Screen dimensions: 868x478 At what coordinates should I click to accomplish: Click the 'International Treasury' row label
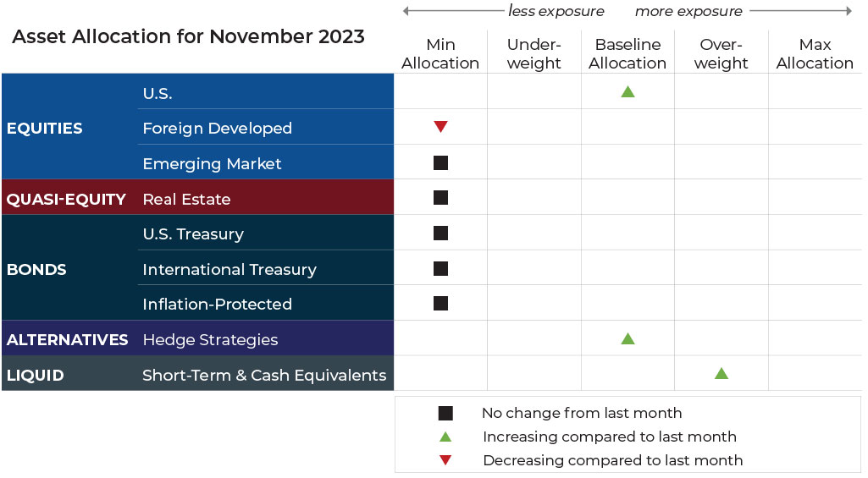coord(229,269)
